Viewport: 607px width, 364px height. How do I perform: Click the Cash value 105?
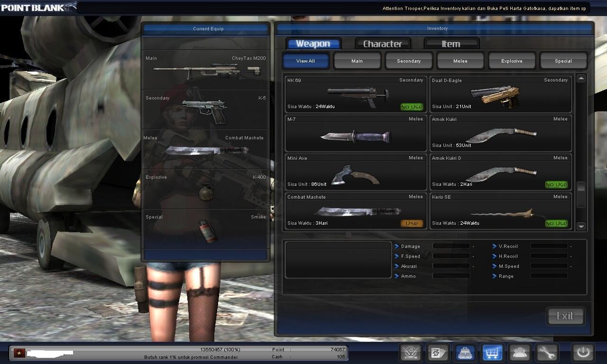(x=341, y=356)
